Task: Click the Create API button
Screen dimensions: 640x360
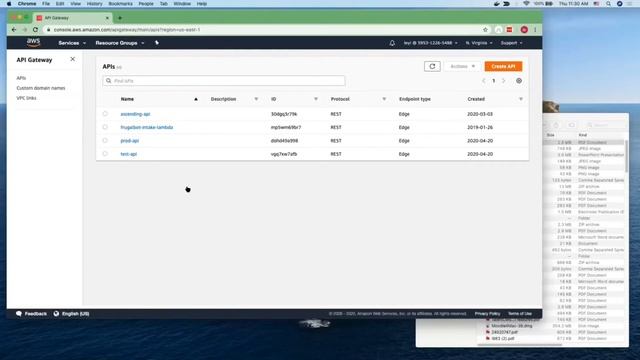Action: (x=503, y=66)
